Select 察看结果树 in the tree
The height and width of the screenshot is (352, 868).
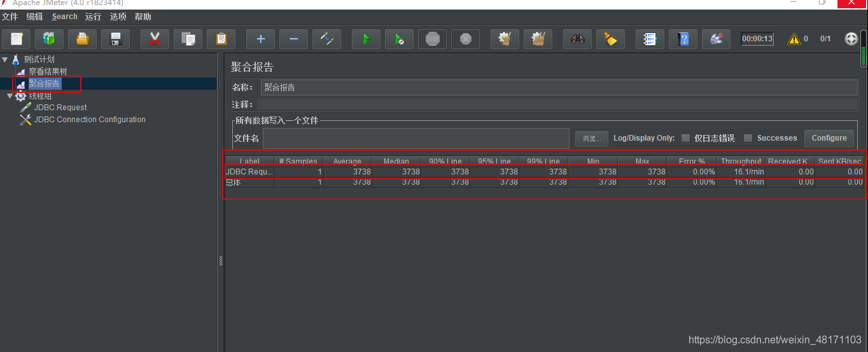[48, 71]
